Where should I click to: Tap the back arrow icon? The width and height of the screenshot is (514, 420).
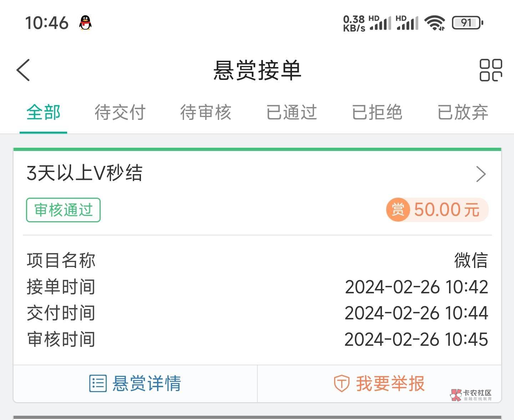tap(24, 70)
